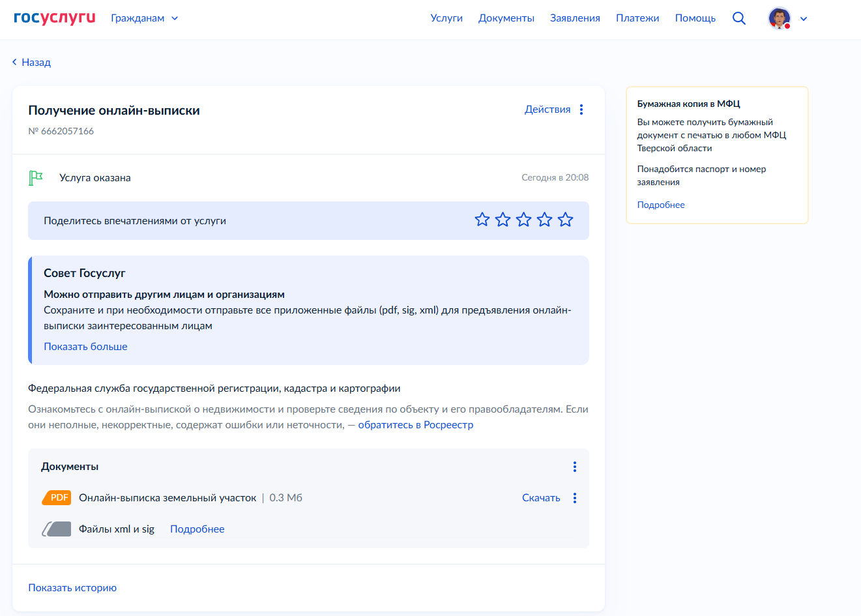Go back via the Назад link
The image size is (861, 616).
pyautogui.click(x=31, y=62)
